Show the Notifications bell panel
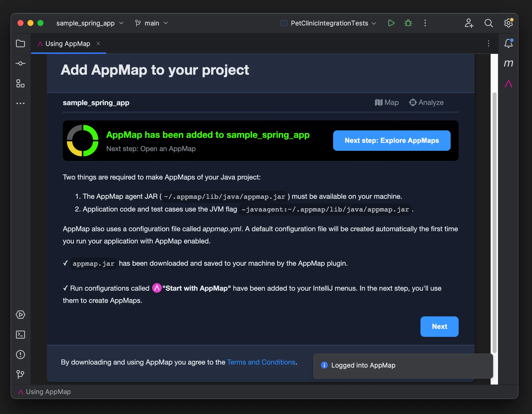 pyautogui.click(x=508, y=43)
